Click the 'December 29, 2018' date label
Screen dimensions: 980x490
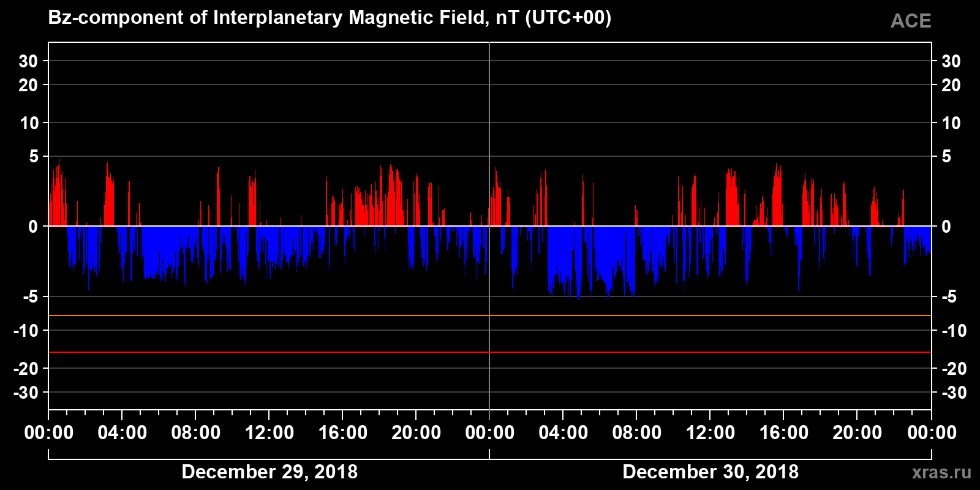tap(269, 472)
